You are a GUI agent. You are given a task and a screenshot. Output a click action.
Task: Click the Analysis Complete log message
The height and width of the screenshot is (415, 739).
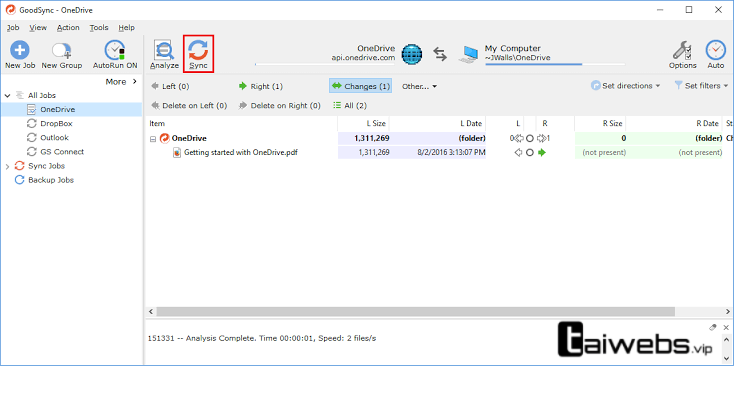[262, 338]
